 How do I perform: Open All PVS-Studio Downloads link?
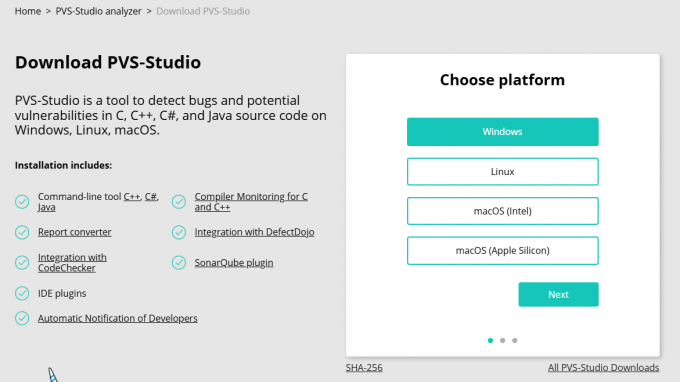tap(603, 368)
